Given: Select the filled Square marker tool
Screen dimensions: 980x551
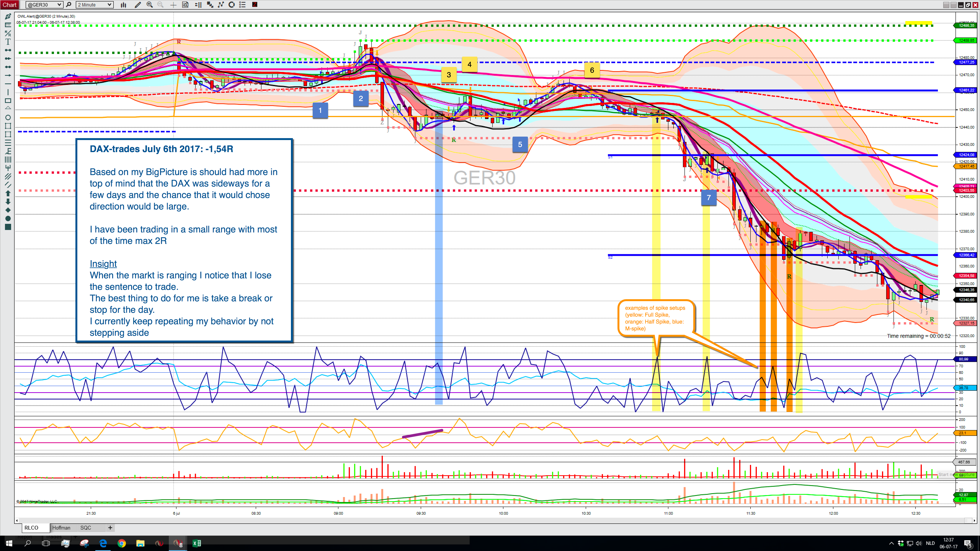Looking at the screenshot, I should pyautogui.click(x=8, y=227).
